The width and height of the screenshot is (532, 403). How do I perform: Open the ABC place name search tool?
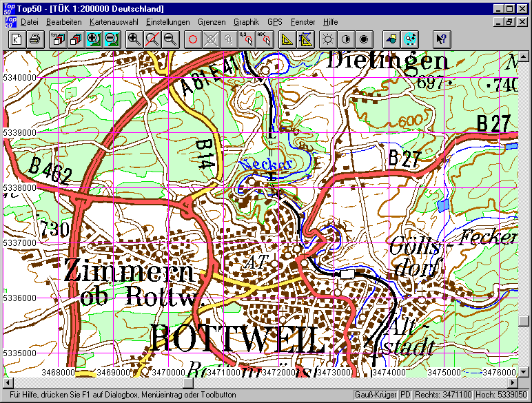pyautogui.click(x=265, y=39)
